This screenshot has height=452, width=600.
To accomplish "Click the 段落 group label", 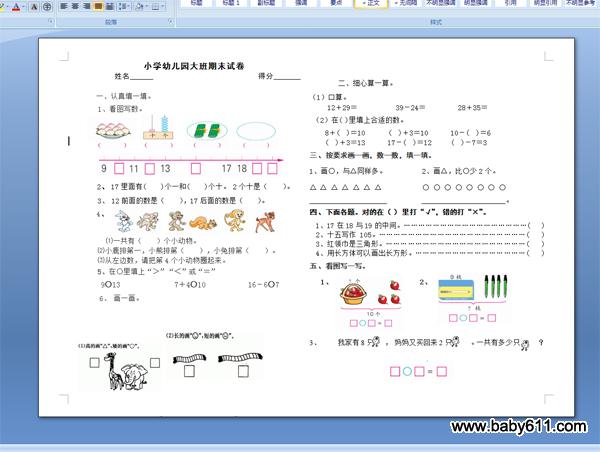I will [x=111, y=22].
